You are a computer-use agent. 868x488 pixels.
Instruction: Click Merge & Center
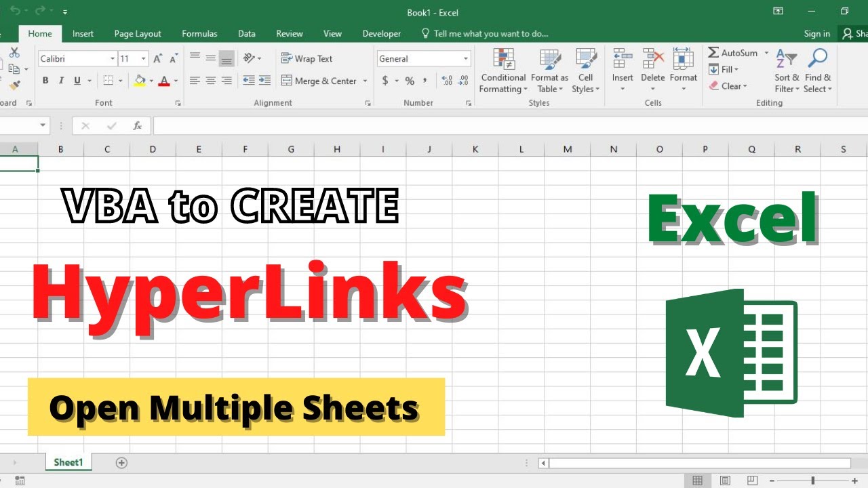tap(319, 81)
